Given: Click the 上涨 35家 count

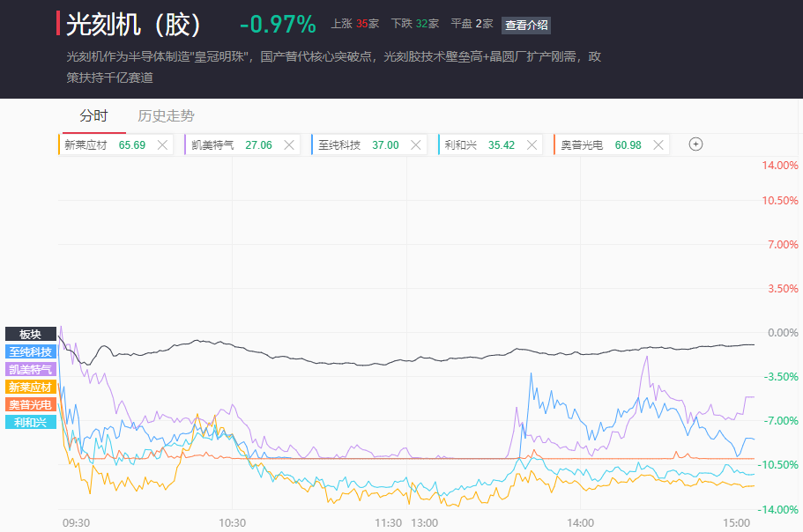Looking at the screenshot, I should (x=354, y=25).
